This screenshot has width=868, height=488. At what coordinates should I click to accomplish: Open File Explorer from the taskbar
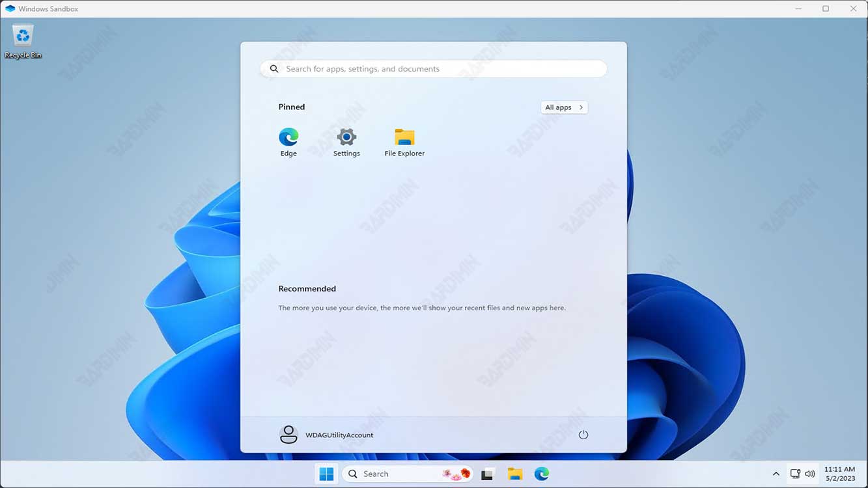(514, 474)
